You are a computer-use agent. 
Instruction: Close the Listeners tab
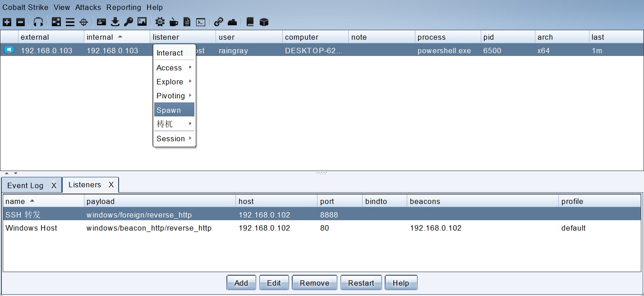[x=111, y=185]
